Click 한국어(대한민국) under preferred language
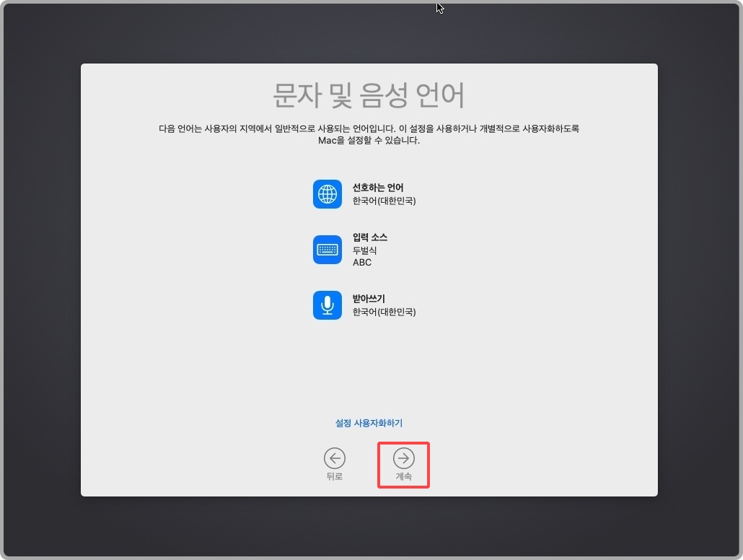This screenshot has height=560, width=743. pyautogui.click(x=386, y=200)
